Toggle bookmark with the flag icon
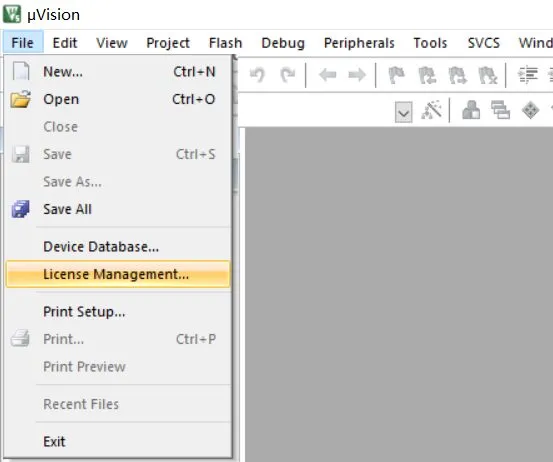Image resolution: width=553 pixels, height=462 pixels. point(396,75)
